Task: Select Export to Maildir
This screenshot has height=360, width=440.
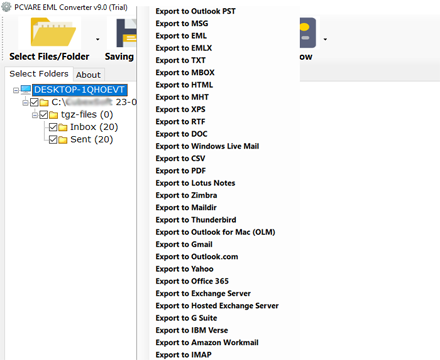Action: pyautogui.click(x=186, y=208)
